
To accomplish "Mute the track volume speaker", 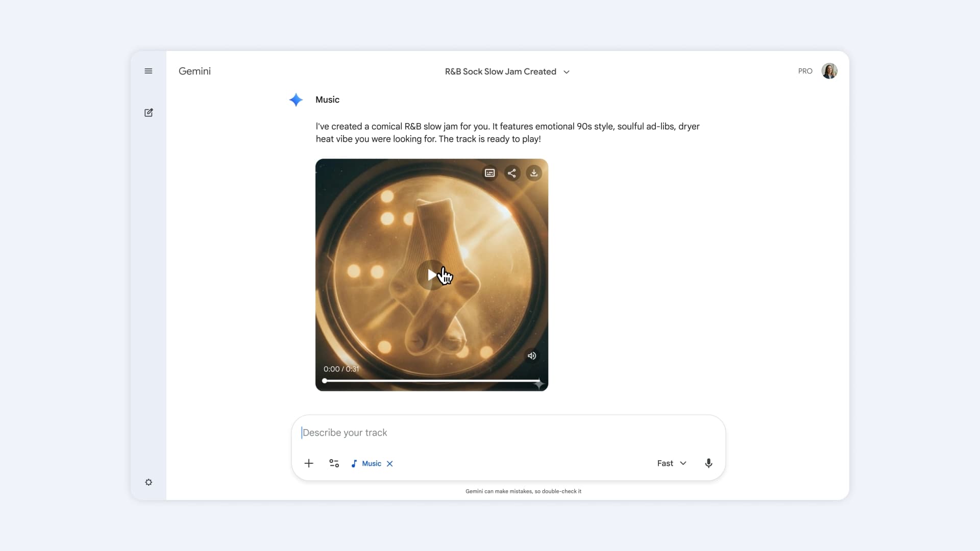I will pyautogui.click(x=532, y=356).
